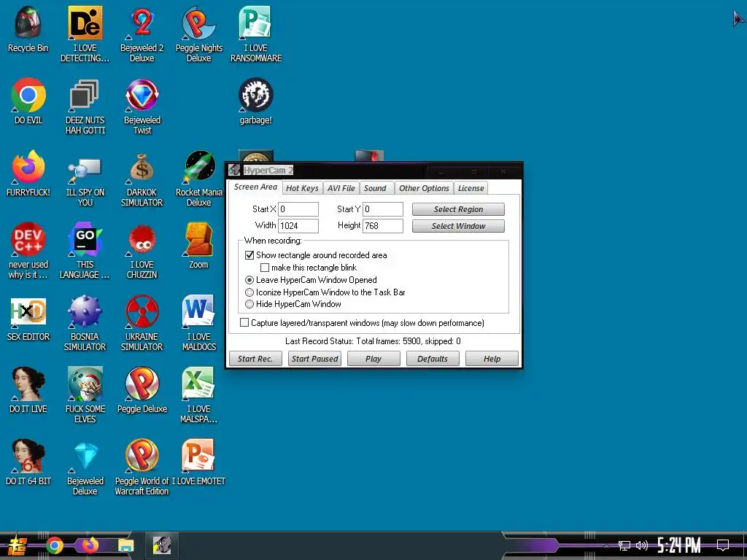Viewport: 747px width, 560px height.
Task: Click the Select Region button
Action: 458,209
